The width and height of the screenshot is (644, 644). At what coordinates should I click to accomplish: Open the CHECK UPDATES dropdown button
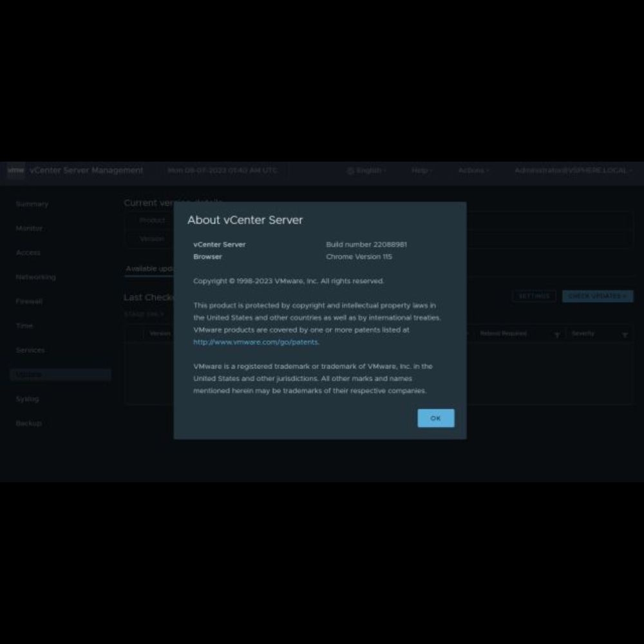coord(598,296)
